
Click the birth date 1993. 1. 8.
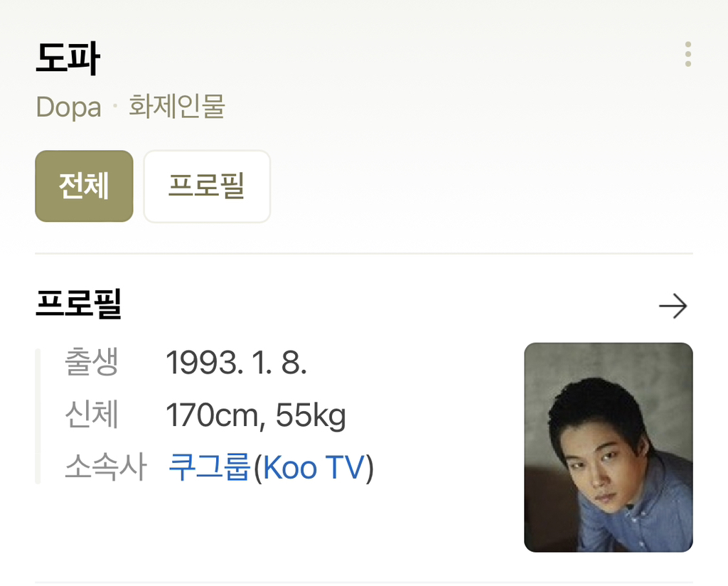point(236,363)
